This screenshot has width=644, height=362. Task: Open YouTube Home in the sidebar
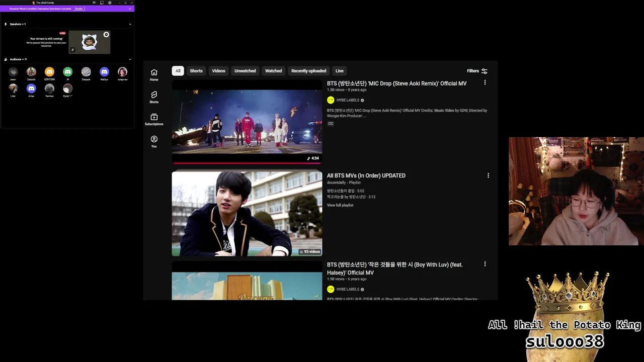154,75
